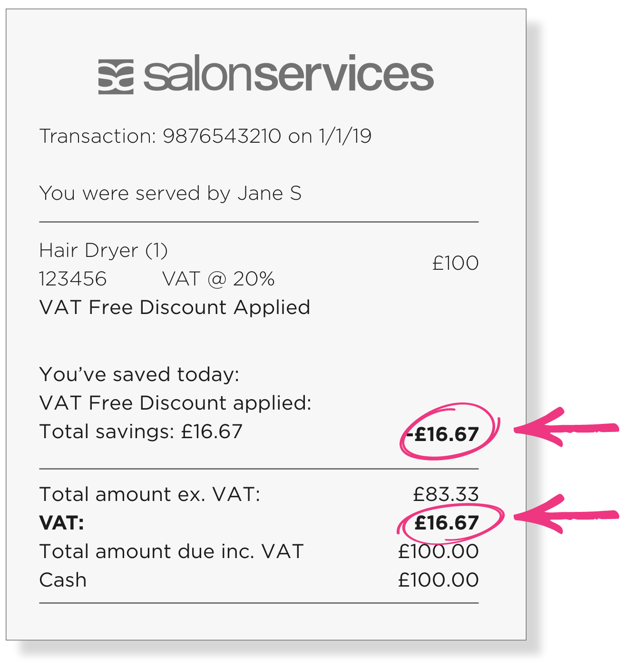
Task: Click the 'Total amount due inc. VAT' label
Action: [171, 551]
